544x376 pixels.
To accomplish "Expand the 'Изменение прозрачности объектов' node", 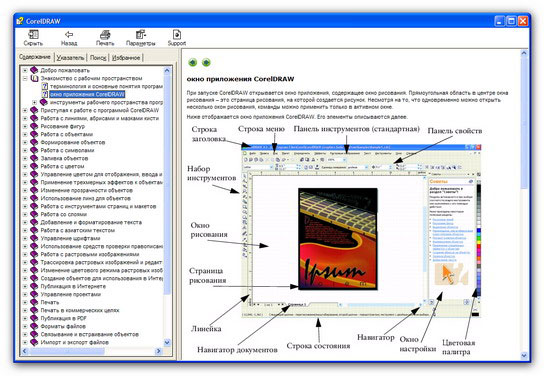I will coord(25,190).
